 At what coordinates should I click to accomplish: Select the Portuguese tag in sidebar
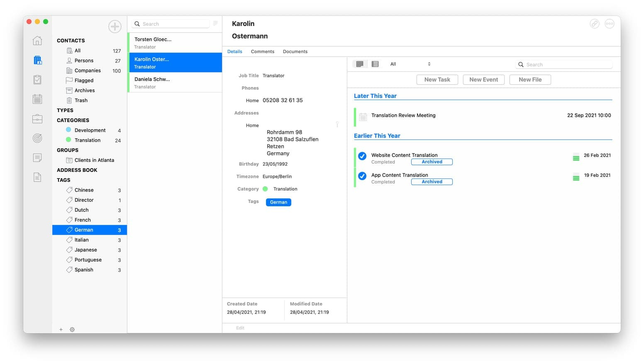[90, 260]
